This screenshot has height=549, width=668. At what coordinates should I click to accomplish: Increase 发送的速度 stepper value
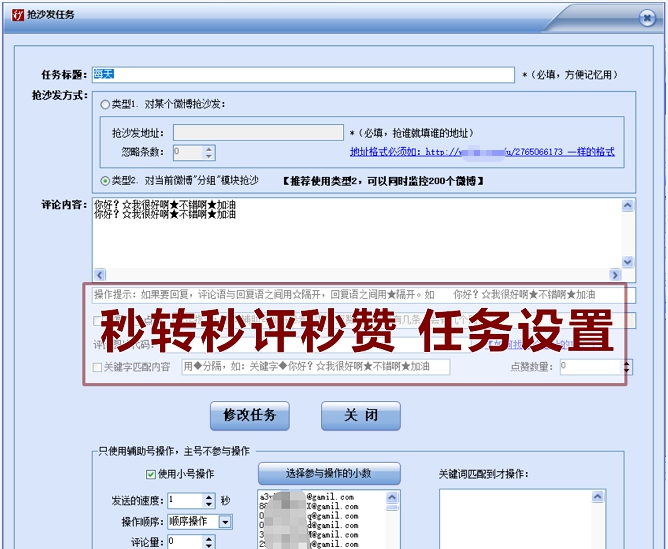click(209, 497)
